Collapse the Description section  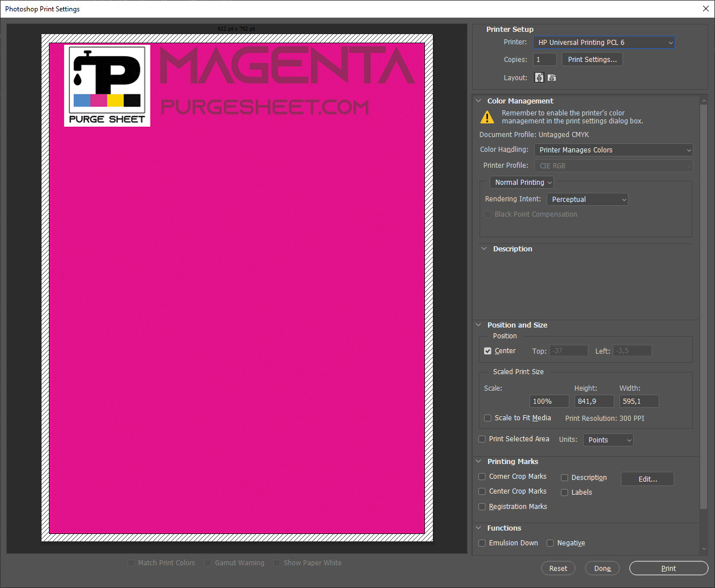coord(484,249)
